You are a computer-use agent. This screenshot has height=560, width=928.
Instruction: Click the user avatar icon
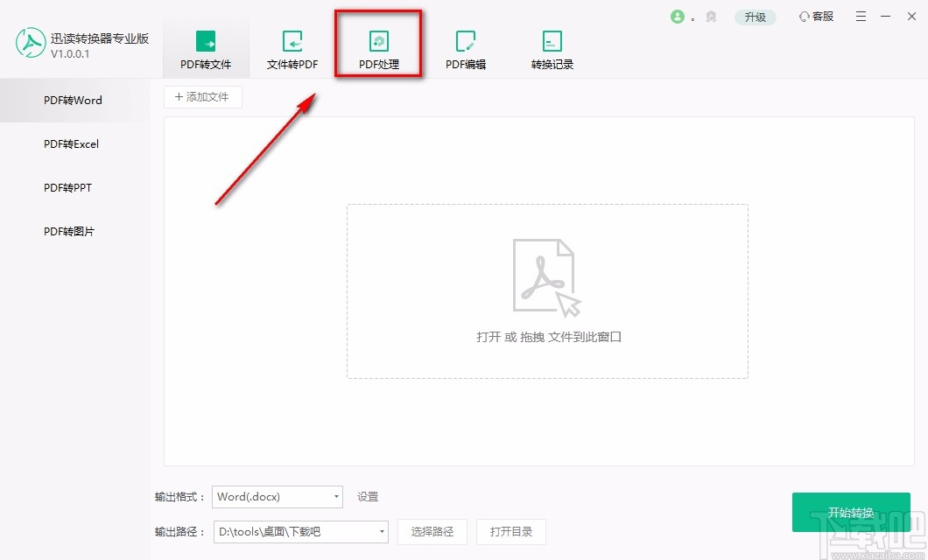coord(679,16)
